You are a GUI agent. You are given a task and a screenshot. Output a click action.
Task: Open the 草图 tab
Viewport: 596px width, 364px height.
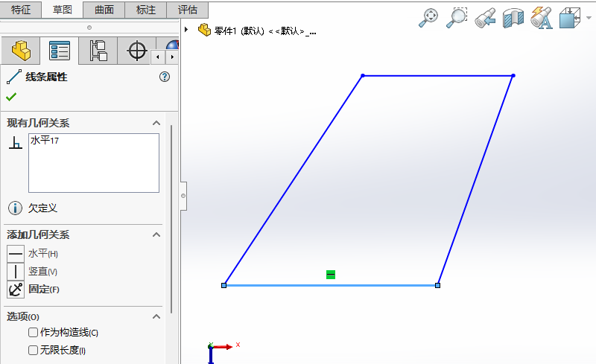point(63,10)
